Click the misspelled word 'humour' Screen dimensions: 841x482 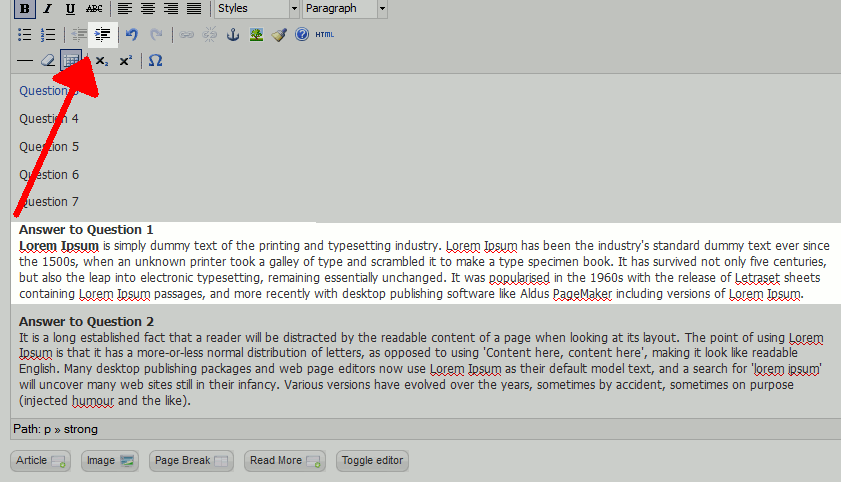coord(93,401)
